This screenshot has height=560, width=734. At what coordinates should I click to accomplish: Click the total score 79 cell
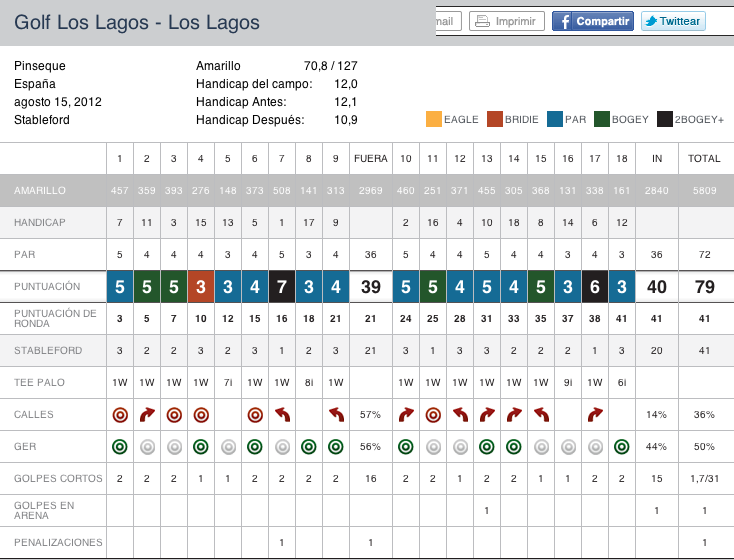click(704, 287)
